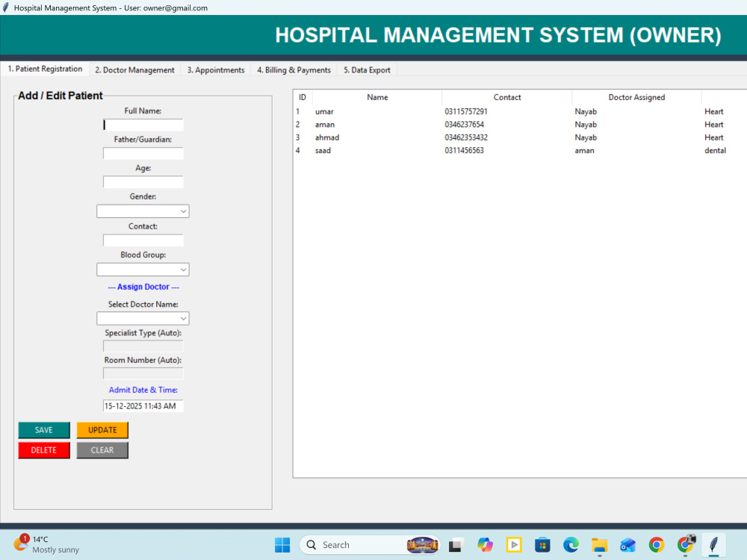This screenshot has height=560, width=747.
Task: Sort by the ID column header
Action: (303, 97)
